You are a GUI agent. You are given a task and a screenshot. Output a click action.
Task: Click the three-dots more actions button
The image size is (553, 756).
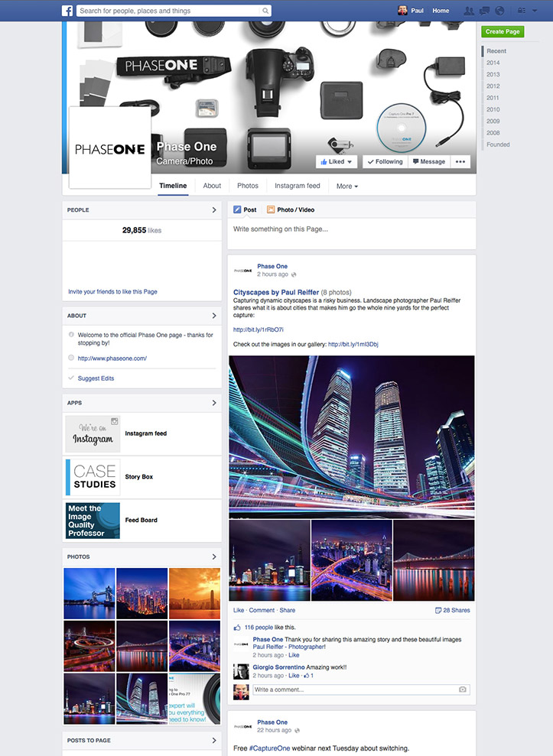(460, 161)
